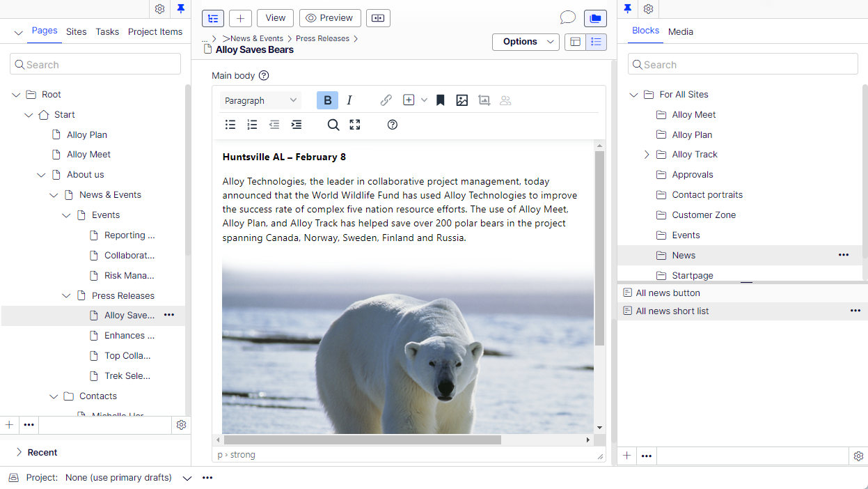Insert a hyperlink with link icon
The width and height of the screenshot is (868, 489).
(x=386, y=100)
